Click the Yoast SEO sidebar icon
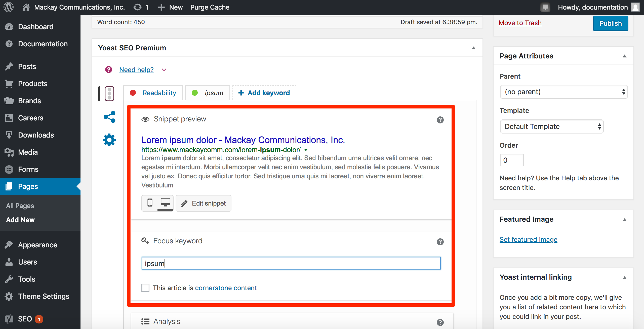Viewport: 644px width, 329px height. pyautogui.click(x=9, y=319)
